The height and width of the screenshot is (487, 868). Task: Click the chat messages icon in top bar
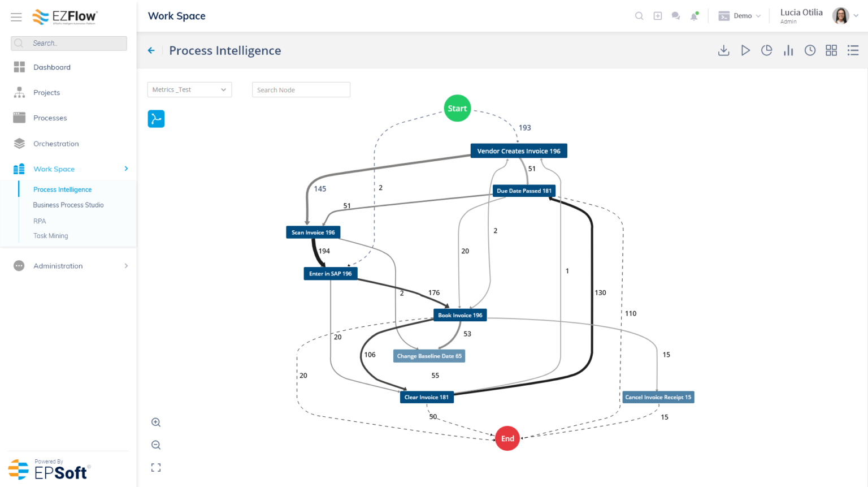click(676, 16)
